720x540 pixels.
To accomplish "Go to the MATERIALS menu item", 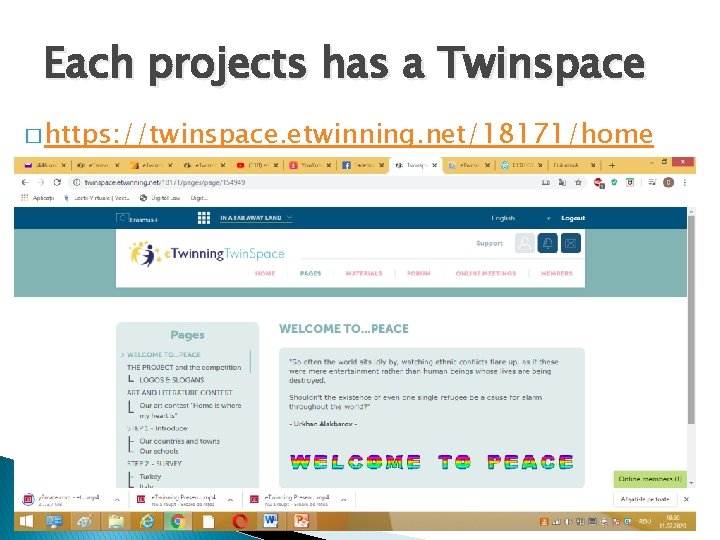I will [x=364, y=273].
